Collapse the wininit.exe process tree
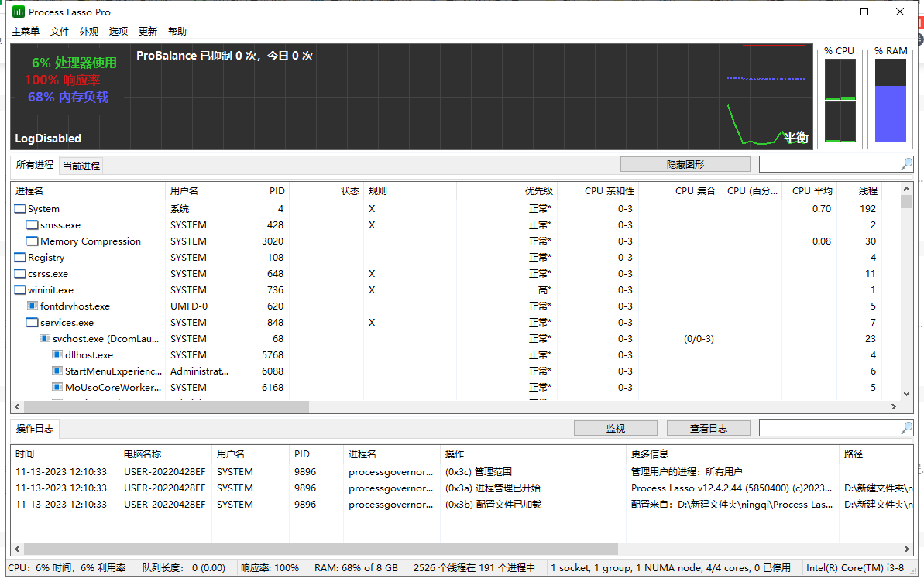The height and width of the screenshot is (582, 924). tap(19, 289)
